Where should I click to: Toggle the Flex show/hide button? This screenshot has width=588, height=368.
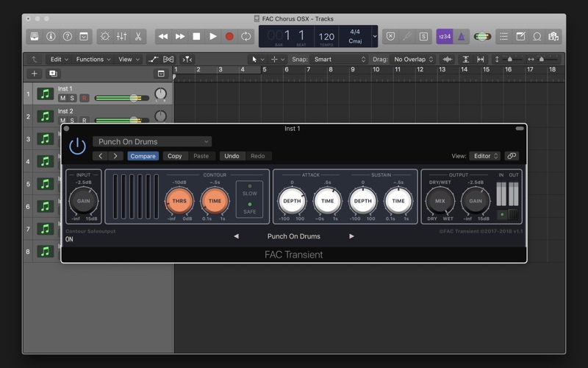click(x=168, y=60)
